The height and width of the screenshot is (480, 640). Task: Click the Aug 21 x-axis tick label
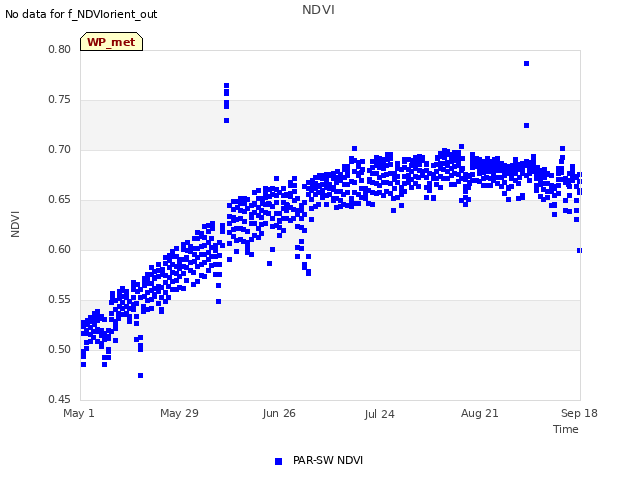[480, 413]
